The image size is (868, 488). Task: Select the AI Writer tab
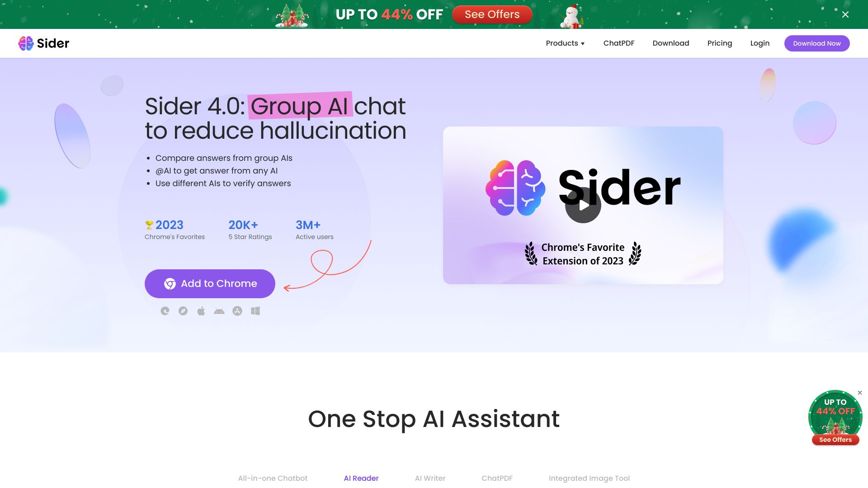tap(430, 478)
